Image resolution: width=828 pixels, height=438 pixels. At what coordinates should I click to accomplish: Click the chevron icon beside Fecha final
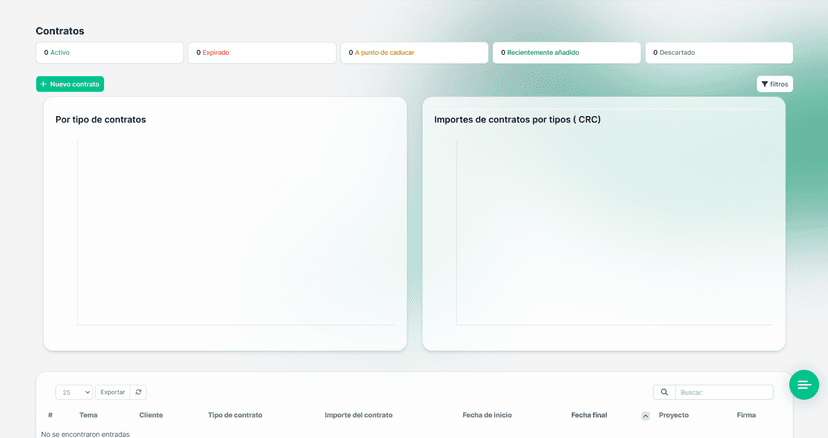[x=645, y=415]
